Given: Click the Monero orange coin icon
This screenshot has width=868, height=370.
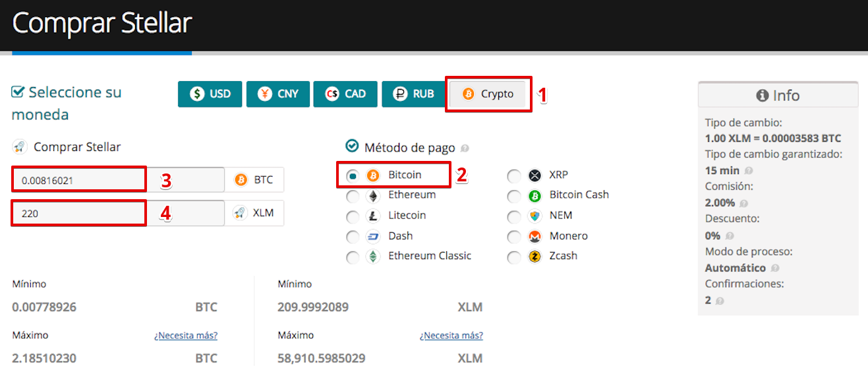Looking at the screenshot, I should point(535,236).
